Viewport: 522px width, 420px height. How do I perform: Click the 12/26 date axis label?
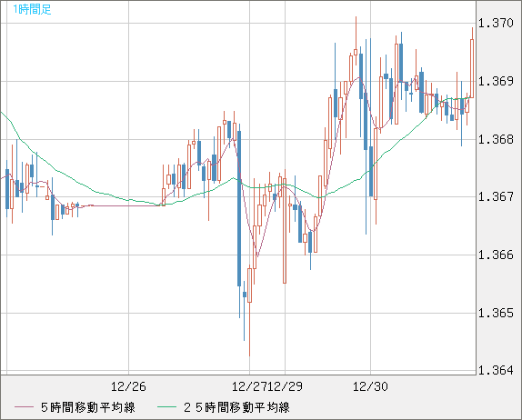click(128, 386)
